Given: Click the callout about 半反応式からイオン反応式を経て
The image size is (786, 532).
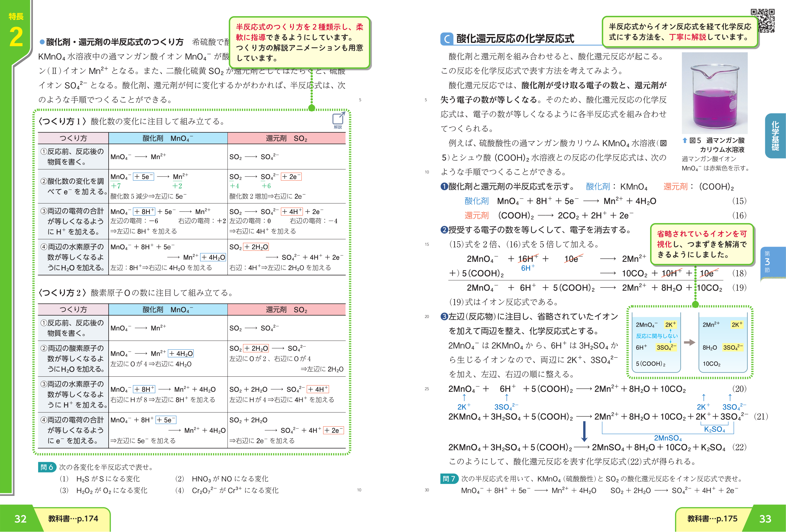Looking at the screenshot, I should pos(680,32).
